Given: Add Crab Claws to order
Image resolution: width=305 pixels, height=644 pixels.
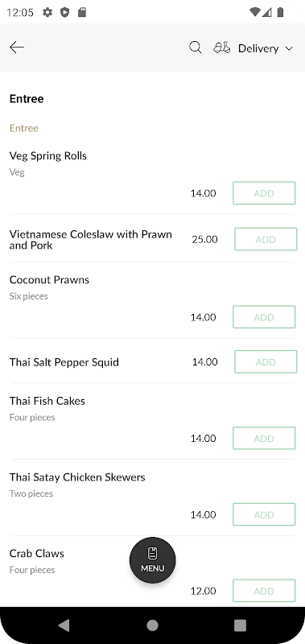Looking at the screenshot, I should coord(264,591).
